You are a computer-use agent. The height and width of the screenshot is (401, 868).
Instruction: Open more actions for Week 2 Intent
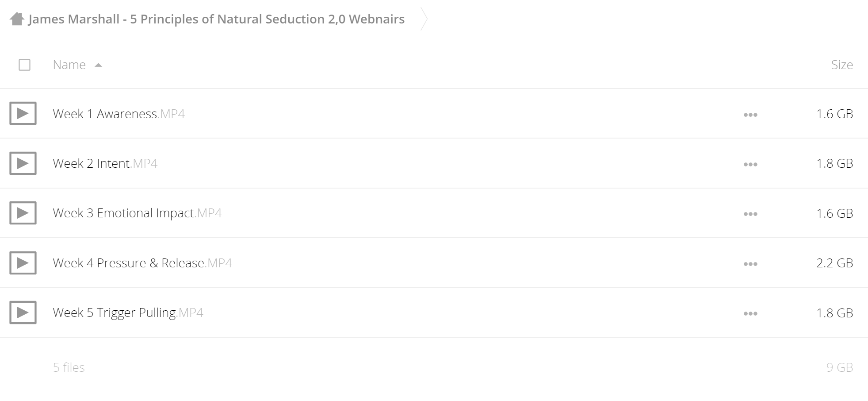[750, 164]
